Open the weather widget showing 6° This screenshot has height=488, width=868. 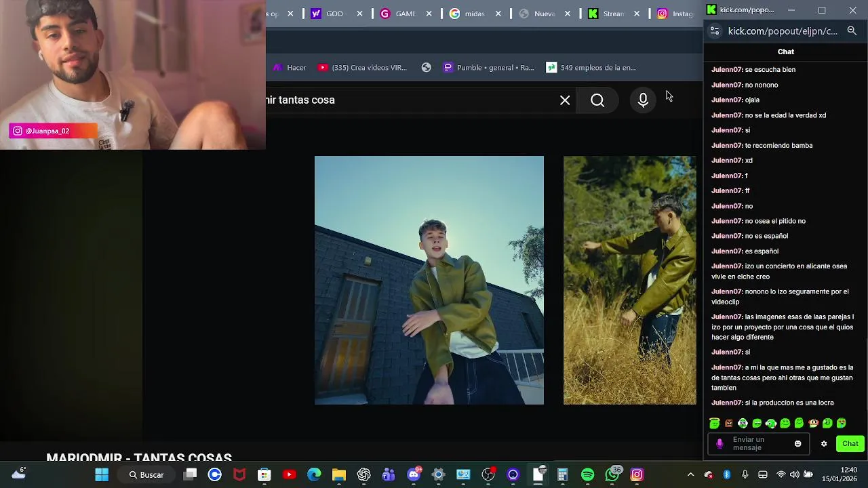point(19,473)
